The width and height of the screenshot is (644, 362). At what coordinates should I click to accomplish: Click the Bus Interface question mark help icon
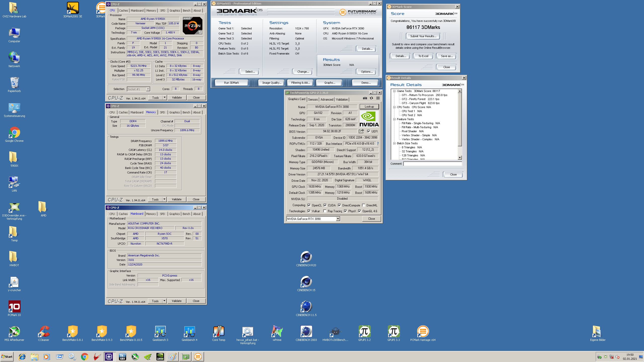tap(378, 144)
